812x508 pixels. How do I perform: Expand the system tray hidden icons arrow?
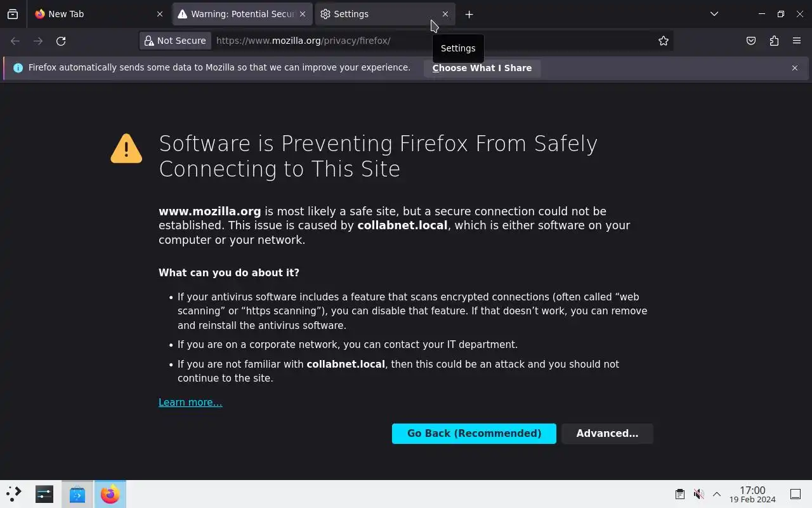pos(717,494)
